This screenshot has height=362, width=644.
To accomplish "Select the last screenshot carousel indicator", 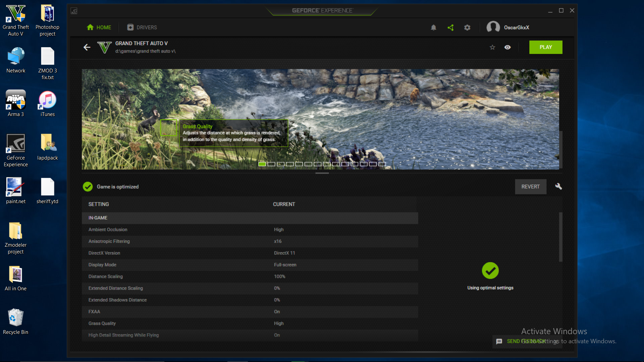I will (x=382, y=164).
